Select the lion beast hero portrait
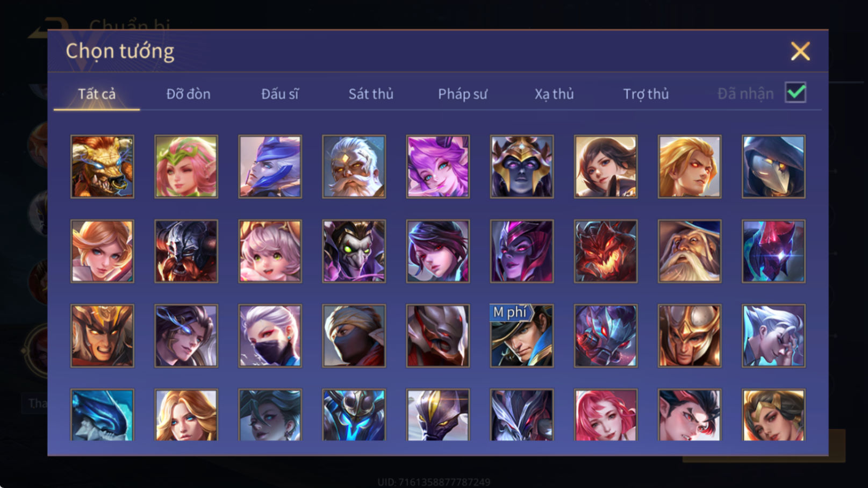868x488 pixels. pos(102,167)
